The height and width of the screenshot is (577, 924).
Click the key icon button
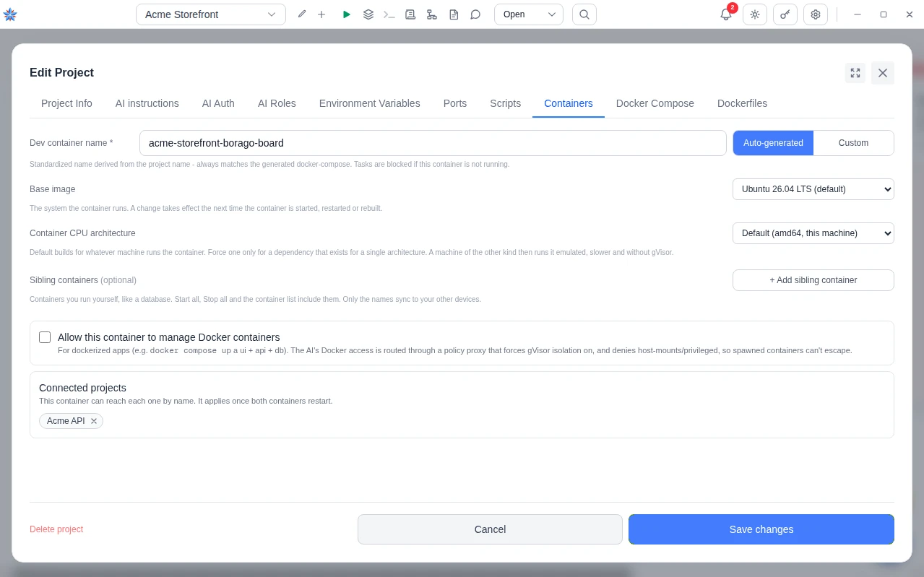tap(785, 14)
